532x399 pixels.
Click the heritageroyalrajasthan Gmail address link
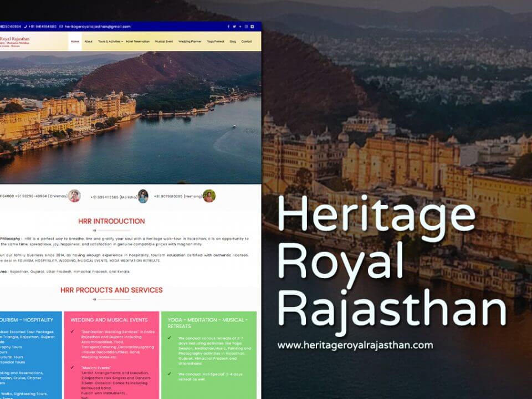click(98, 27)
